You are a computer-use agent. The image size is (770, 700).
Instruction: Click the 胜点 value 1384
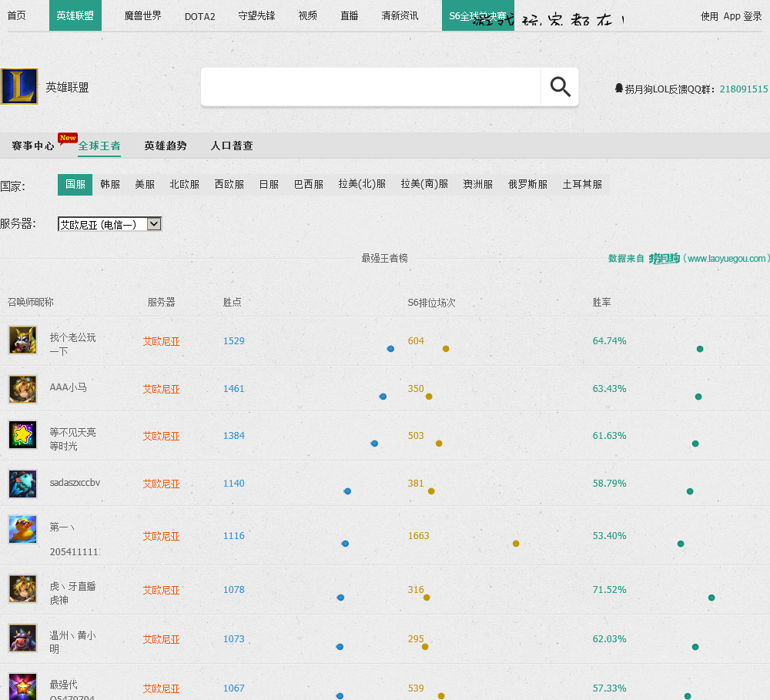point(234,436)
